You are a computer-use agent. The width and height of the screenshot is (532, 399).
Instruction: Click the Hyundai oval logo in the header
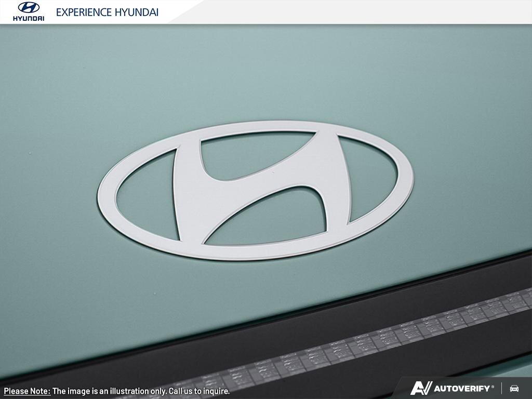coord(29,8)
